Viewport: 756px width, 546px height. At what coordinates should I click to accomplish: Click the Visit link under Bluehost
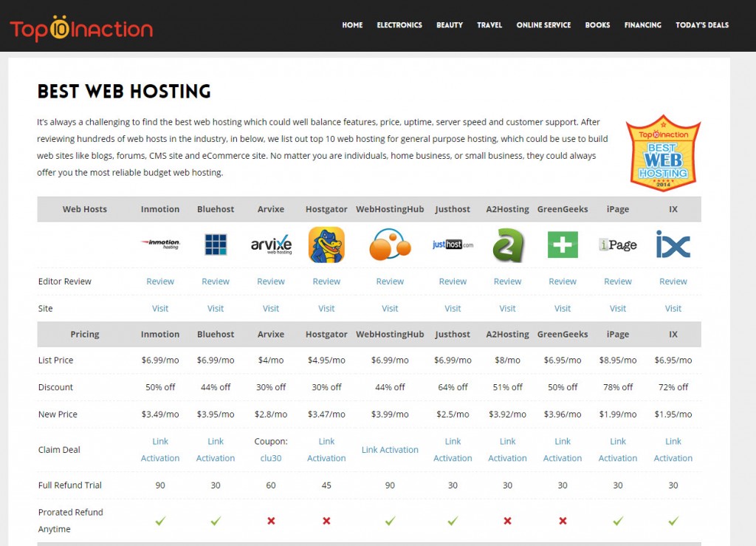[216, 309]
